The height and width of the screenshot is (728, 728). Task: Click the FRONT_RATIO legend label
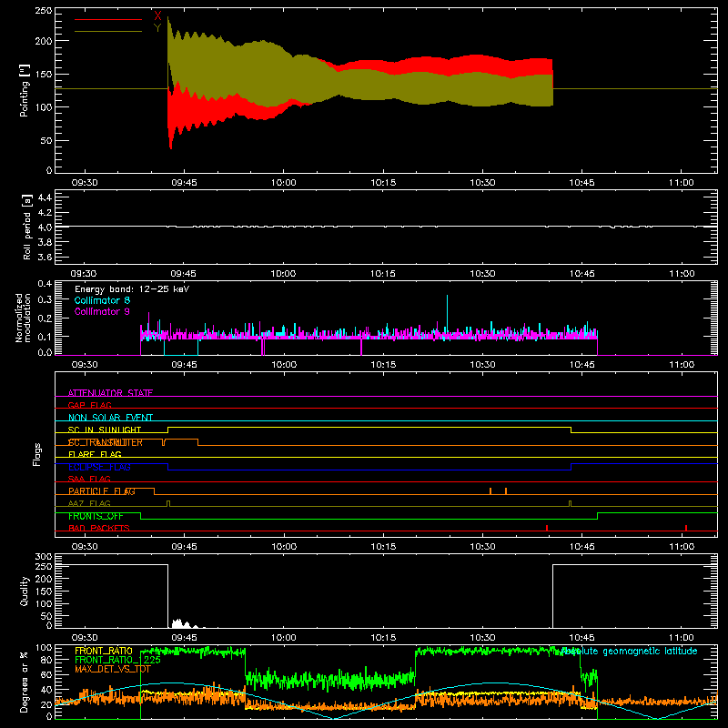click(x=104, y=652)
